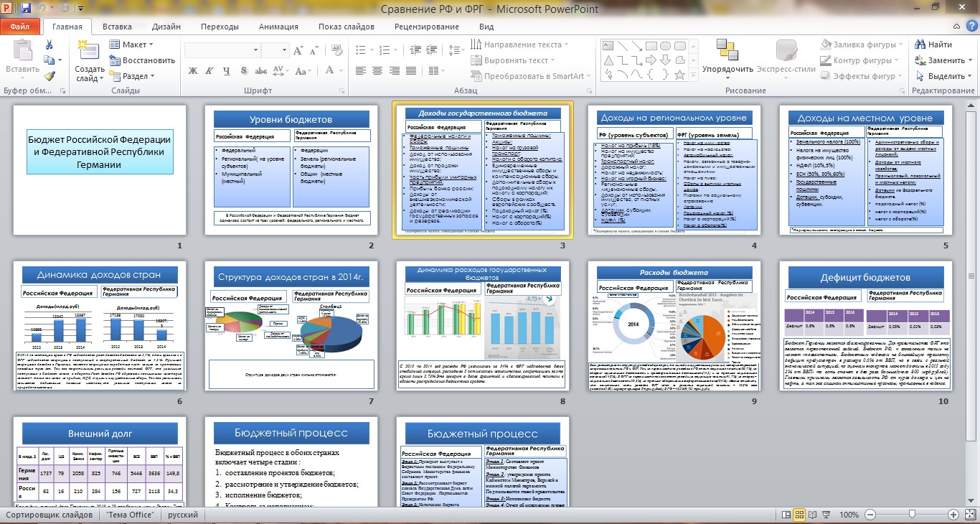Click the Cut scissors icon
The image size is (980, 524).
tap(49, 45)
